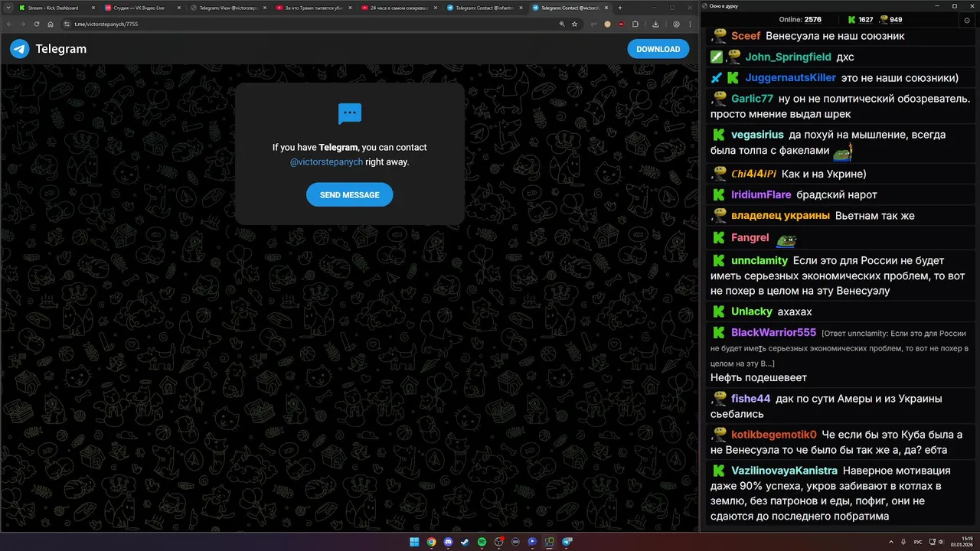Image resolution: width=980 pixels, height=551 pixels.
Task: Click username Chi4i4iPi in chat
Action: pyautogui.click(x=753, y=174)
